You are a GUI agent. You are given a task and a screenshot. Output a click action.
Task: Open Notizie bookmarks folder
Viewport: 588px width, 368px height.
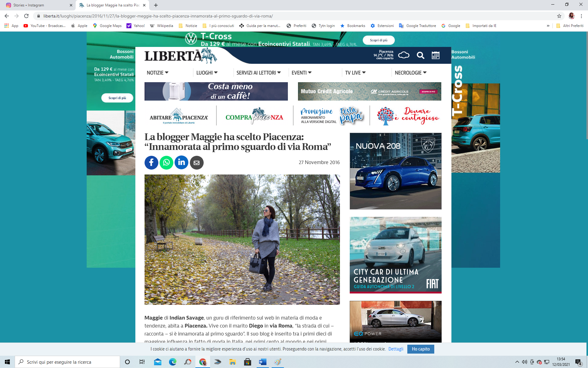coord(188,26)
